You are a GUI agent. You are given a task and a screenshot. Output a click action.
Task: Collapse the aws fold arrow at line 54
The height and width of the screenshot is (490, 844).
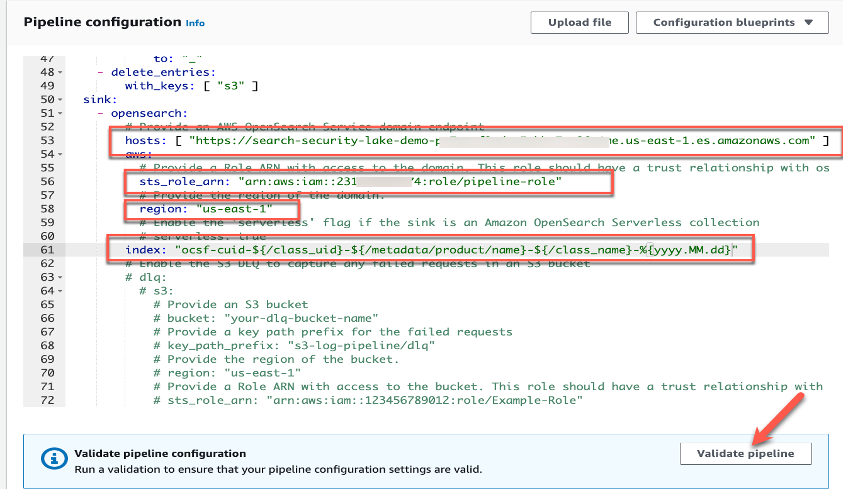pos(60,155)
